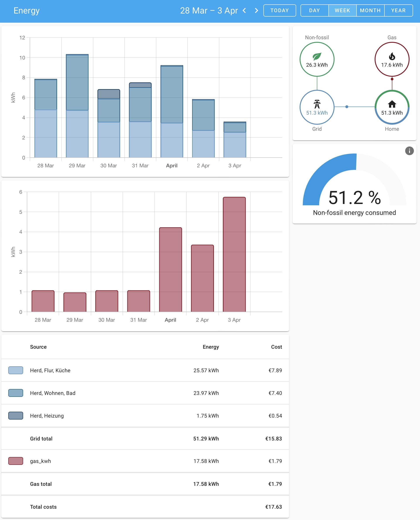Click the Non-fossil energy consumed label

[354, 213]
